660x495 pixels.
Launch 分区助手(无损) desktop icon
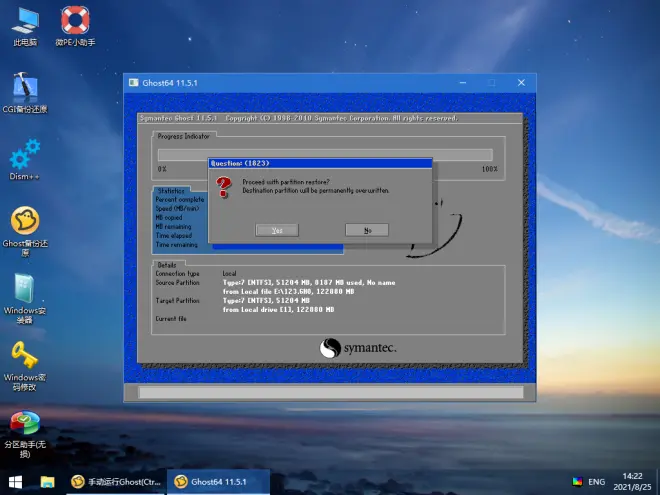click(x=25, y=434)
